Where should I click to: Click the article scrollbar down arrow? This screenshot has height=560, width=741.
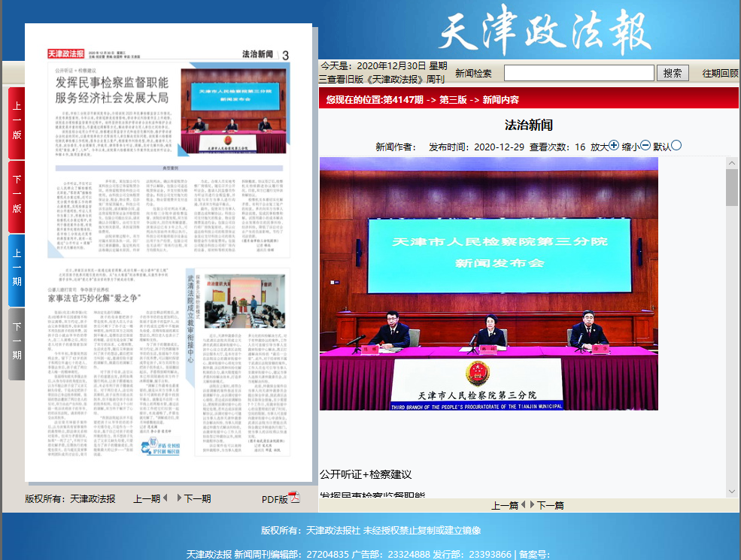[732, 491]
